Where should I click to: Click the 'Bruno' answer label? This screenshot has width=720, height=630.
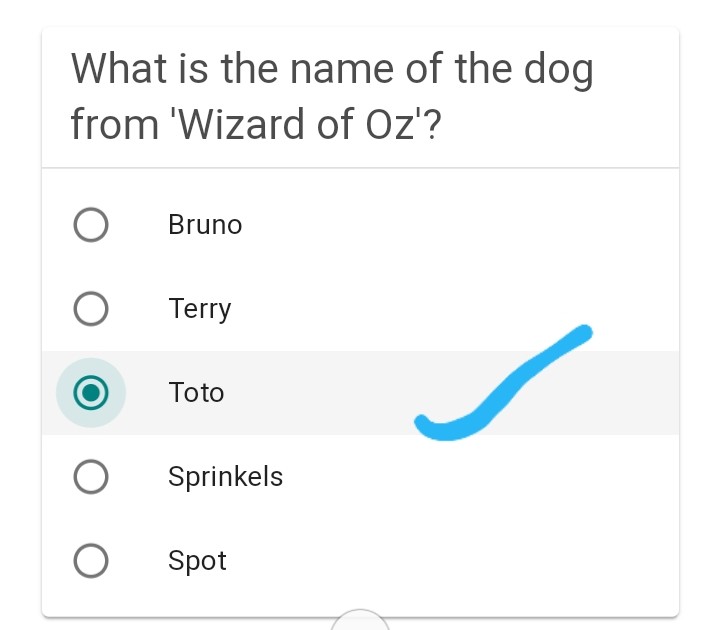(205, 225)
